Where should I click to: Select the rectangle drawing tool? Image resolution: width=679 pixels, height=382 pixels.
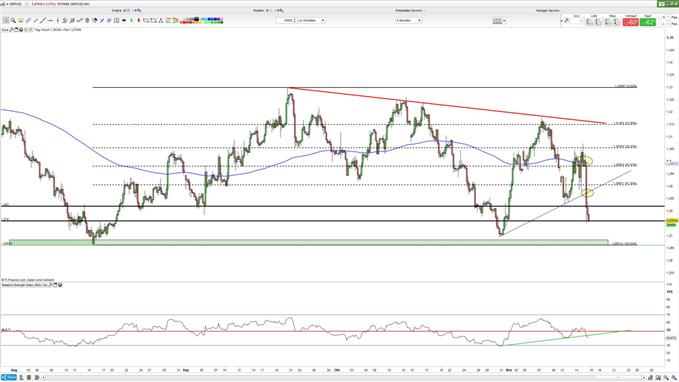tap(146, 20)
